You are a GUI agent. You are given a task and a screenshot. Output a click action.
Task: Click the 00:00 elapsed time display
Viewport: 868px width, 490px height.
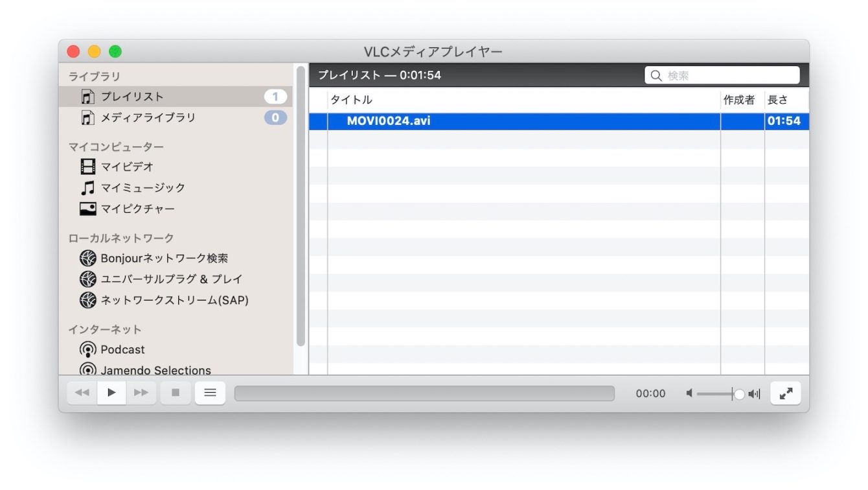point(650,393)
